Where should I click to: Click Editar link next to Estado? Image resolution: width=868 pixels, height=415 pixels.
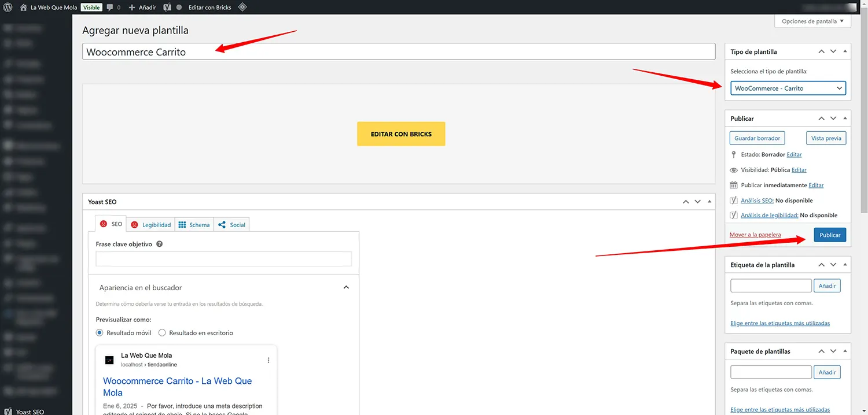tap(795, 154)
